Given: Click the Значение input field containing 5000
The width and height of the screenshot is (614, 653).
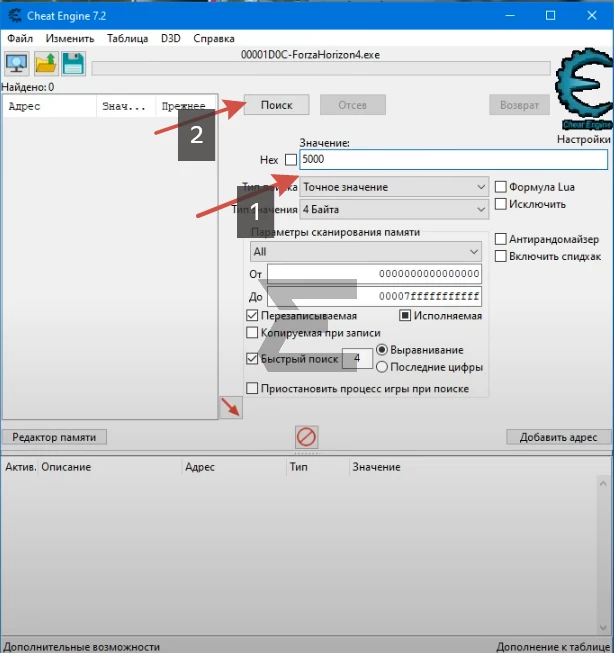Looking at the screenshot, I should [x=453, y=160].
